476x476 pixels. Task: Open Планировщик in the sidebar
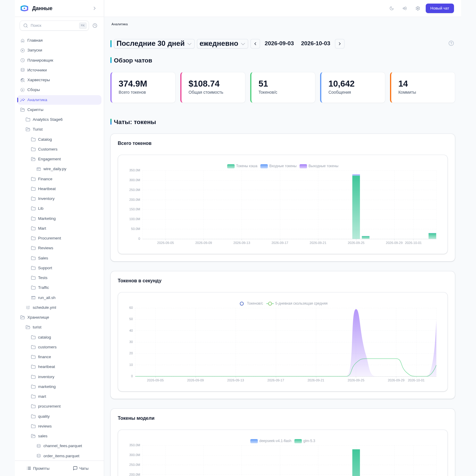pos(59,60)
